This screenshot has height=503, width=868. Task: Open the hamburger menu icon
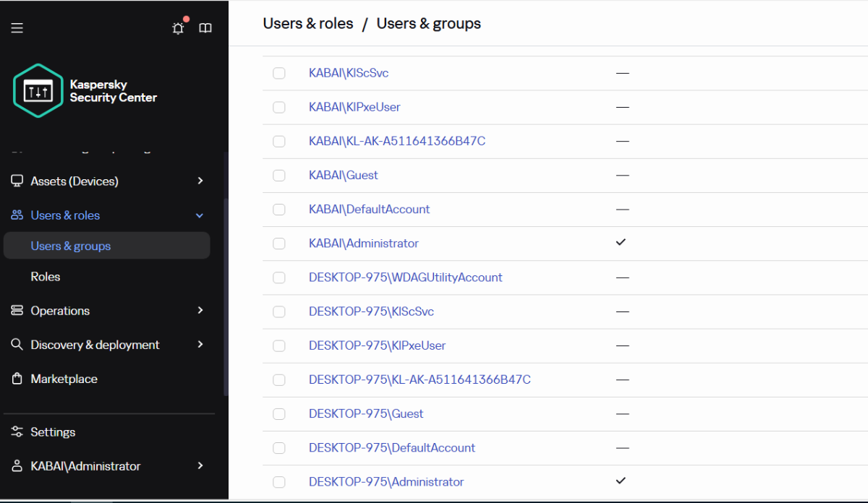(17, 28)
